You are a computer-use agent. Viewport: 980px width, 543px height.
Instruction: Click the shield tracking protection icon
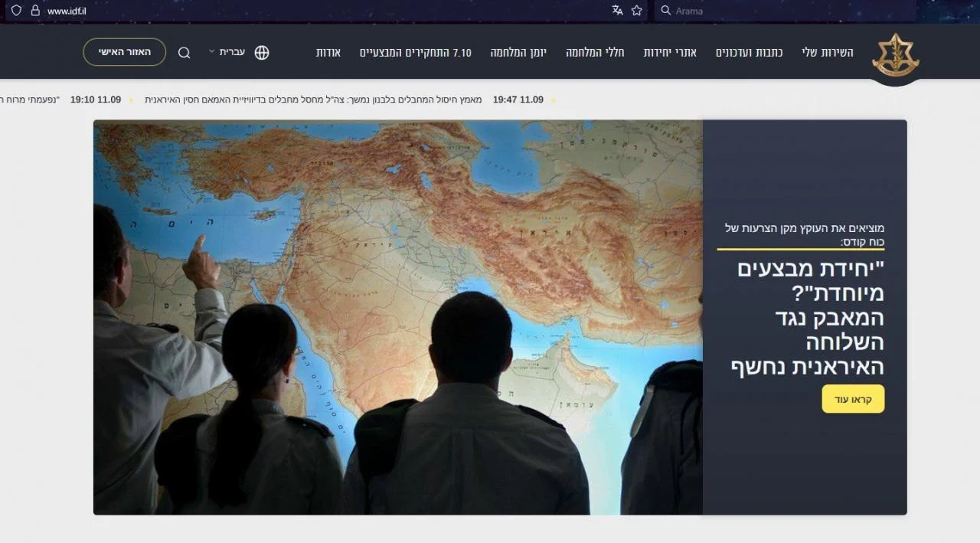[16, 11]
